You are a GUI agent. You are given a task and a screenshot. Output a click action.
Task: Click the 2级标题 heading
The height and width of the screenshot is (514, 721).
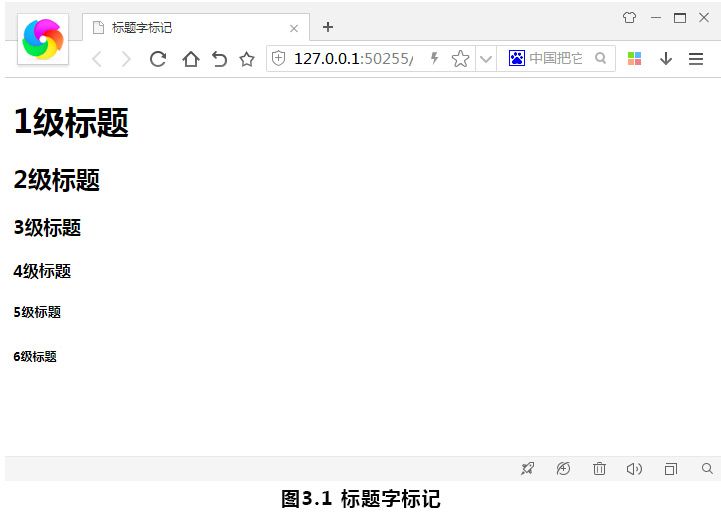[57, 180]
